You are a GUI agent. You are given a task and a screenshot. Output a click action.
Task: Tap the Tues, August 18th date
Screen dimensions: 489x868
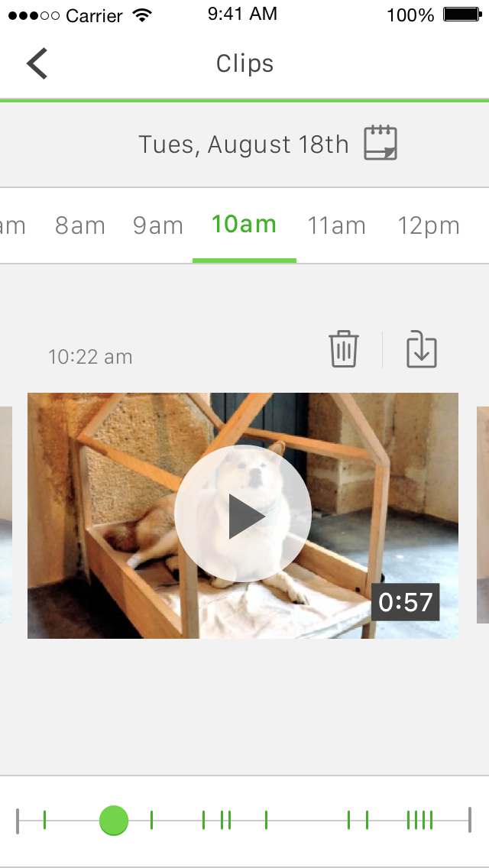coord(244,144)
